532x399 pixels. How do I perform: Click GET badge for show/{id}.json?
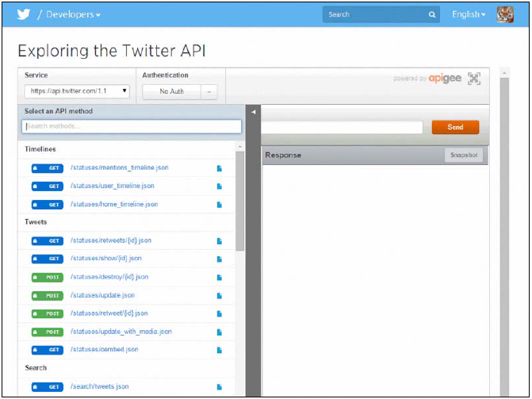pos(47,259)
